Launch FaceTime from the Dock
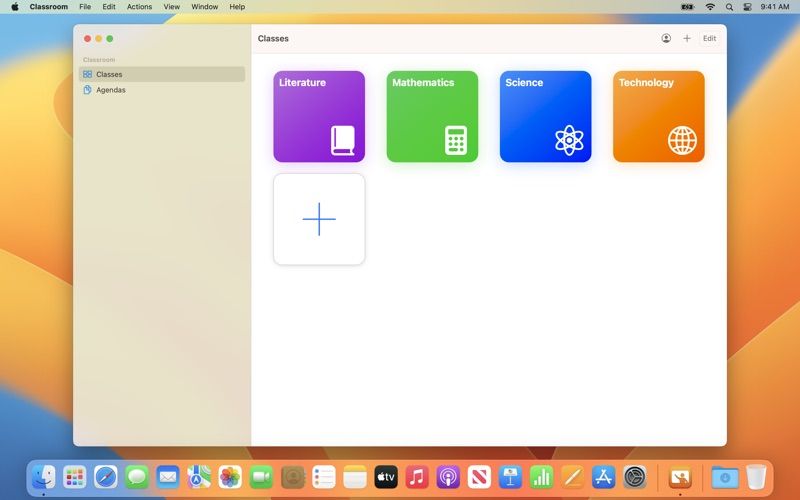The image size is (800, 500). (261, 478)
